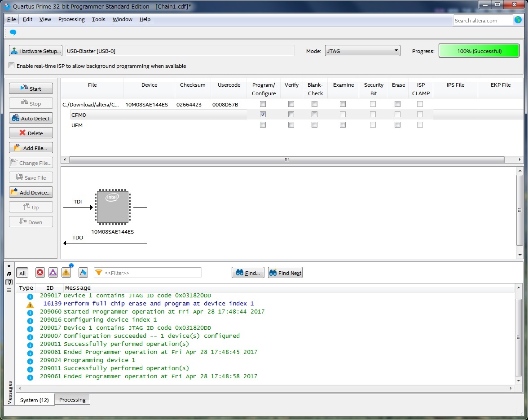528x420 pixels.
Task: Enable Verify for CFM0 row
Action: point(291,115)
